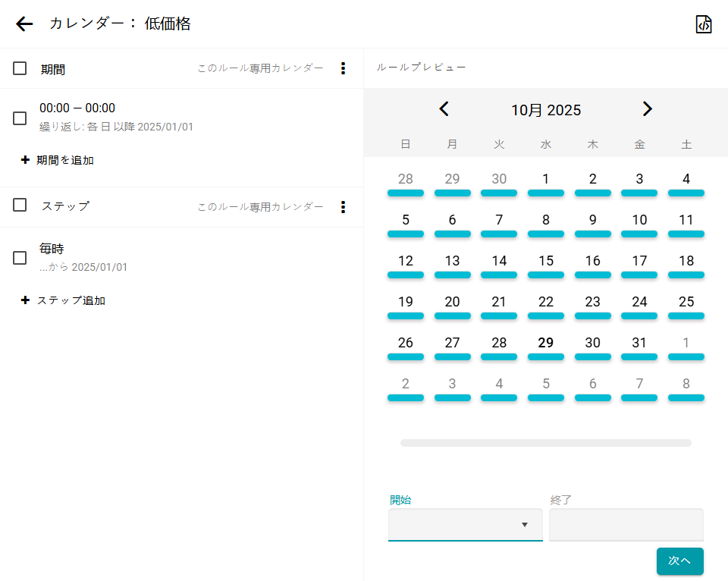Click plus icon to add 期間を追加

(x=25, y=160)
